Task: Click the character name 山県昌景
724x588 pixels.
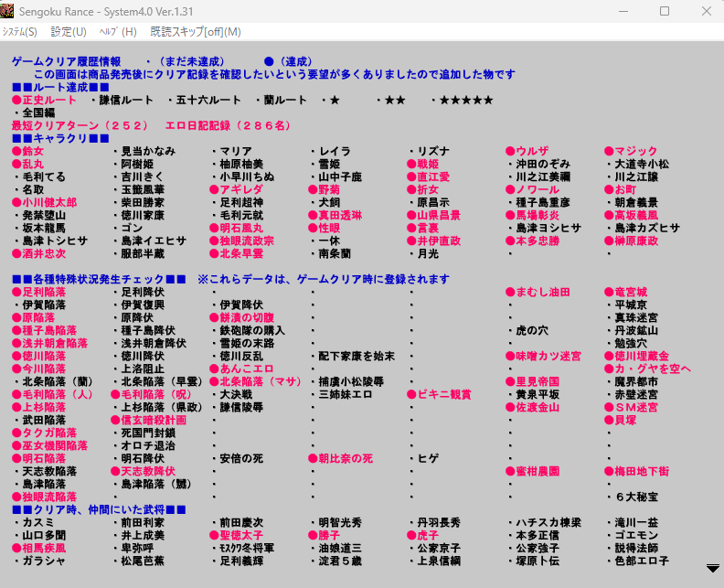Action: (x=434, y=215)
